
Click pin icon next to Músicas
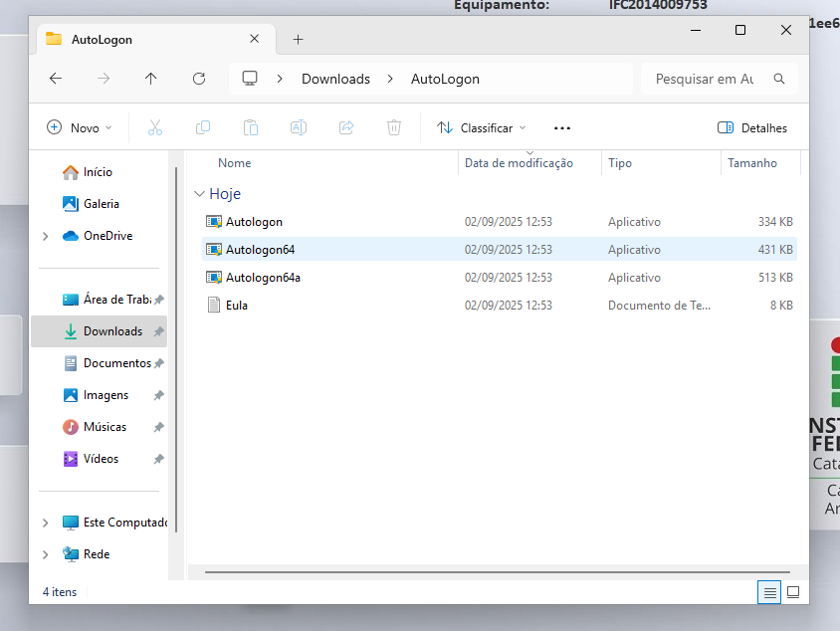point(158,427)
